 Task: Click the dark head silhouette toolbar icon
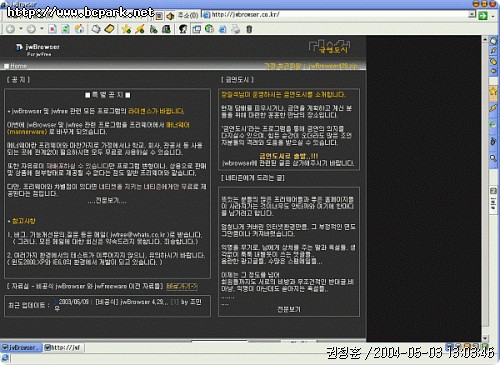coord(183,29)
